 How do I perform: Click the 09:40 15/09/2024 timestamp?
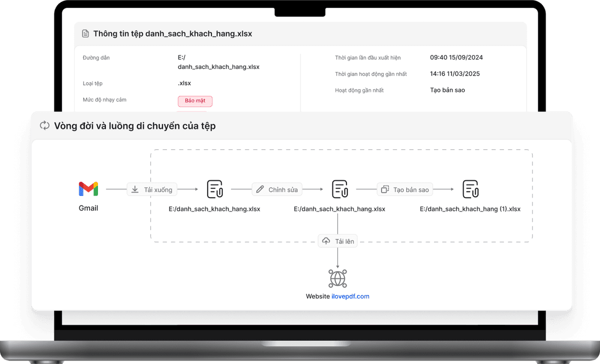click(x=456, y=57)
